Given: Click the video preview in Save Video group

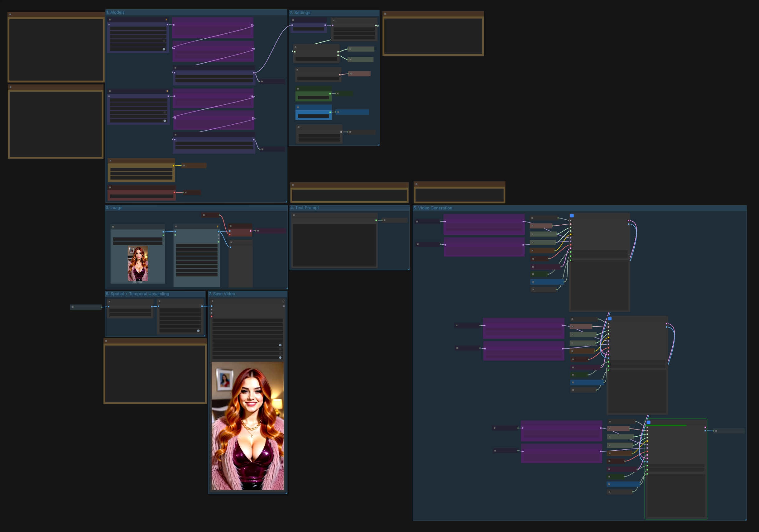Looking at the screenshot, I should point(247,426).
